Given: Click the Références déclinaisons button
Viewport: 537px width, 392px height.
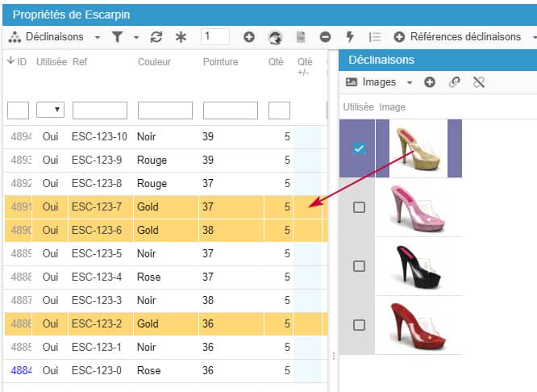Looking at the screenshot, I should click(x=458, y=37).
